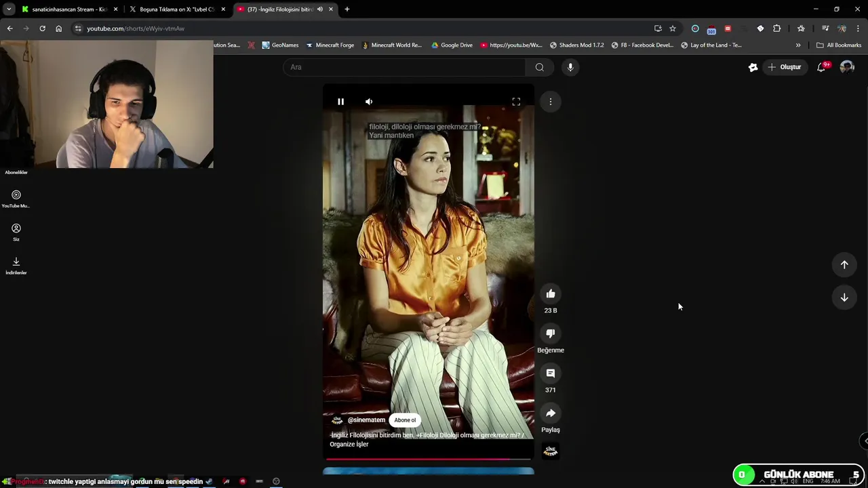868x488 pixels.
Task: Click the OBS icon in the taskbar
Action: pos(276,481)
